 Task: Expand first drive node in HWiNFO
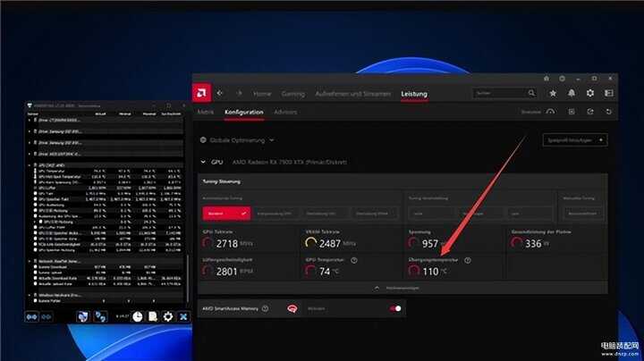pyautogui.click(x=30, y=121)
